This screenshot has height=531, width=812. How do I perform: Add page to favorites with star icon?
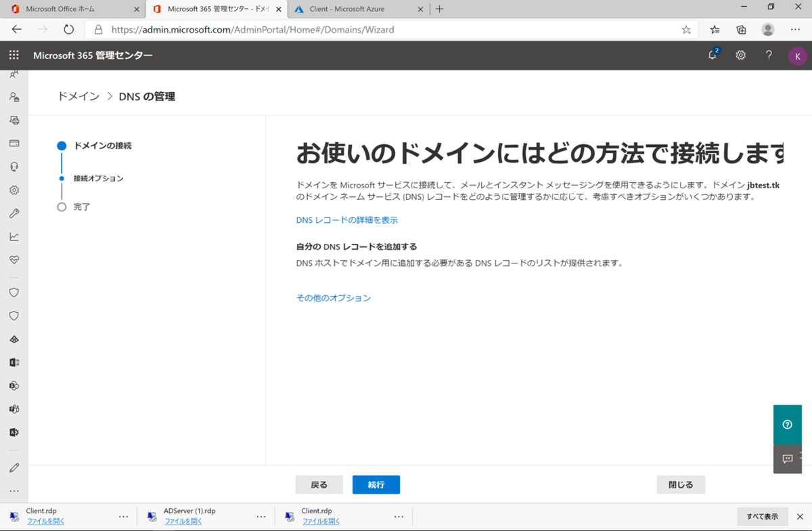coord(686,30)
